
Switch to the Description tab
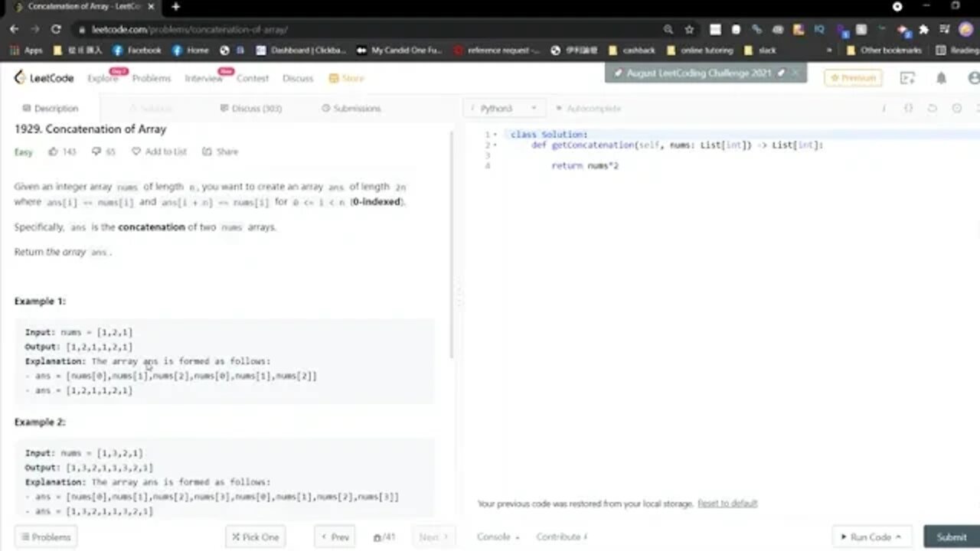(50, 109)
